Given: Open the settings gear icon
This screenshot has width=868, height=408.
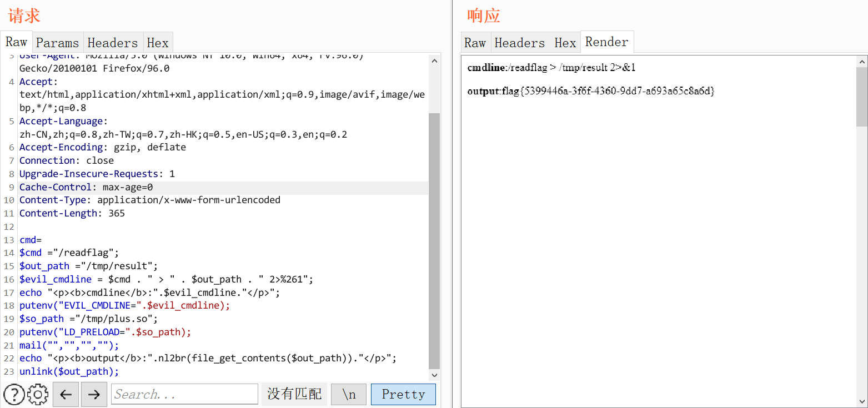Looking at the screenshot, I should click(x=38, y=395).
